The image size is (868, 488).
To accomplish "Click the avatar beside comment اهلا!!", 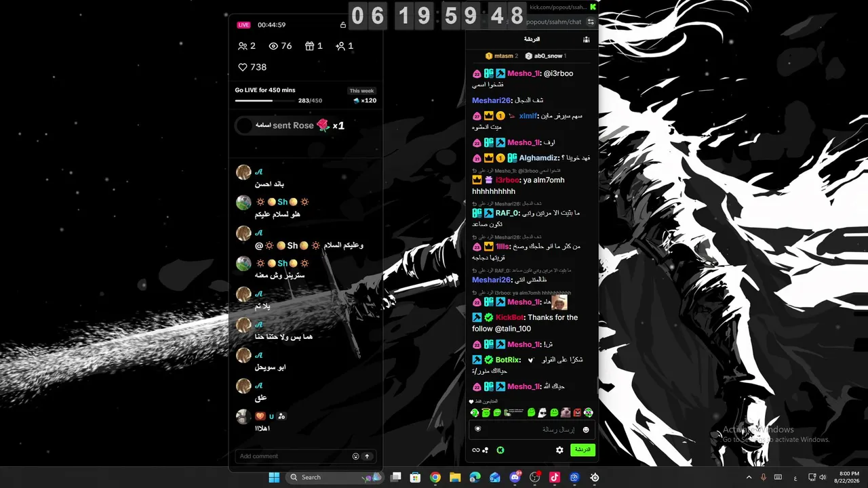I will pos(243,416).
